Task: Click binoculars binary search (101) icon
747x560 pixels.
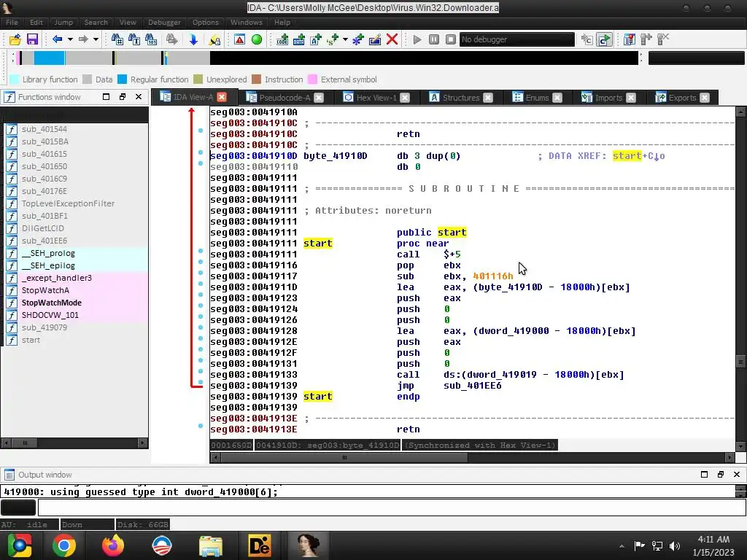Action: pyautogui.click(x=151, y=39)
